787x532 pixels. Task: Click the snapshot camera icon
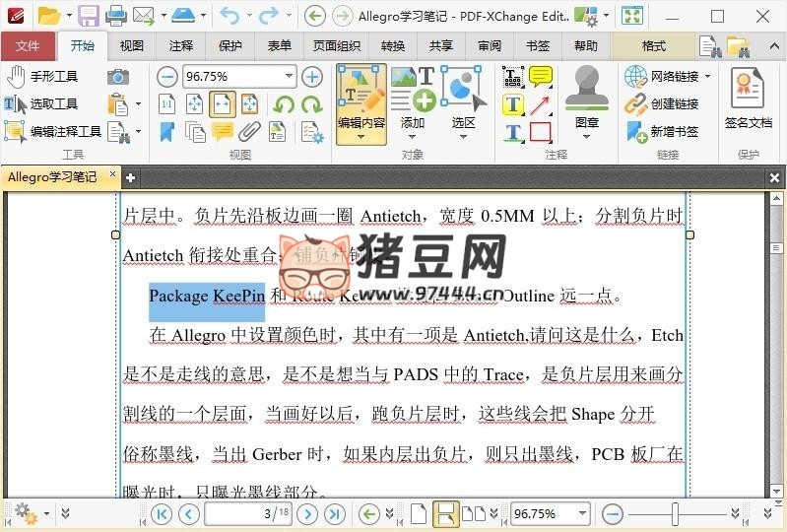(118, 77)
